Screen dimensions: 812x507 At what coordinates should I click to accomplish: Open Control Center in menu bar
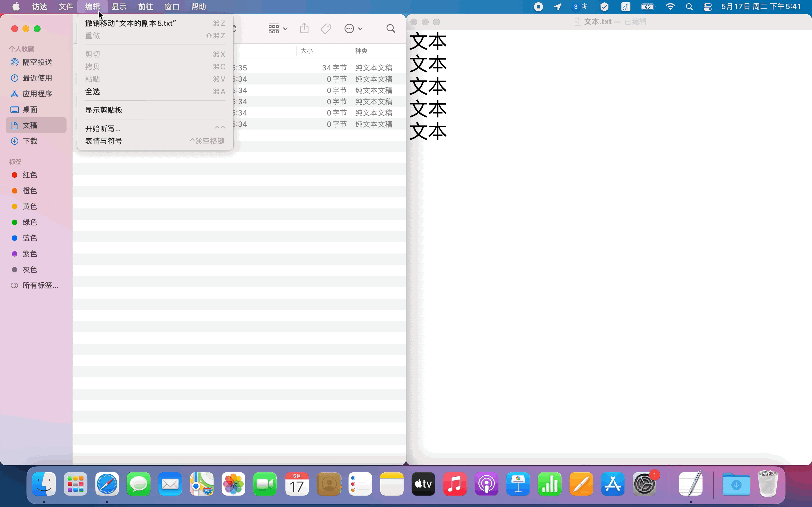point(708,7)
